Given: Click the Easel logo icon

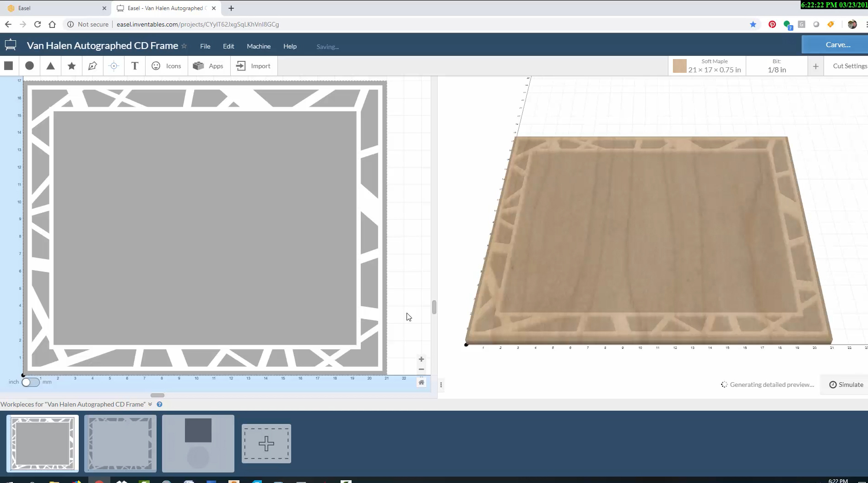Looking at the screenshot, I should pos(11,45).
